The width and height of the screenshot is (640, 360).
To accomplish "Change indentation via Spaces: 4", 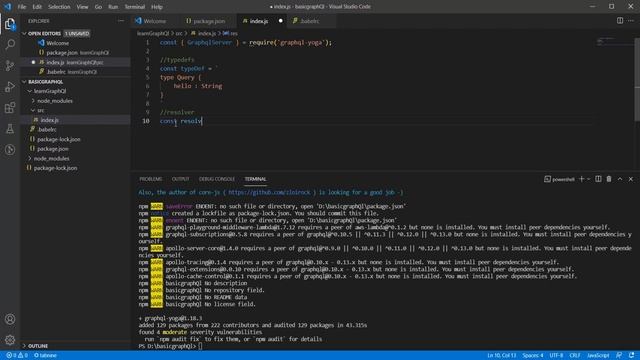I will pyautogui.click(x=533, y=356).
